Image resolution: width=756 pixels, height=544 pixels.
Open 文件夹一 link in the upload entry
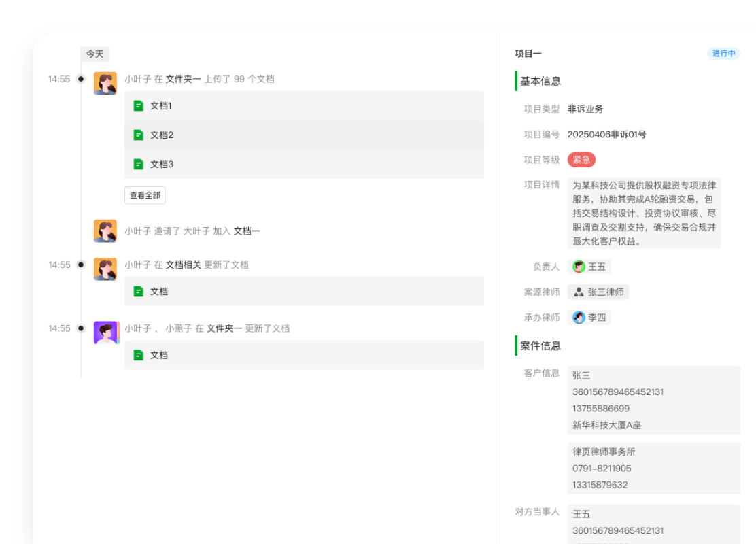coord(183,79)
